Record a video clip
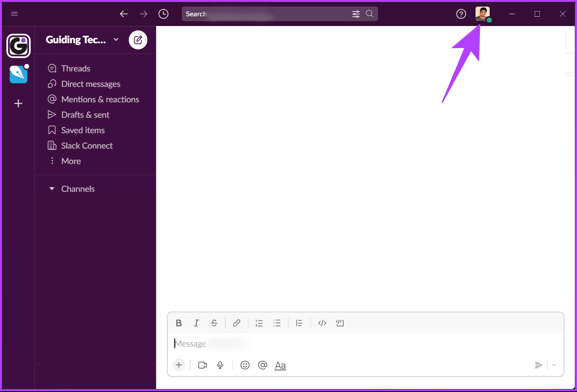577x392 pixels. pyautogui.click(x=202, y=365)
